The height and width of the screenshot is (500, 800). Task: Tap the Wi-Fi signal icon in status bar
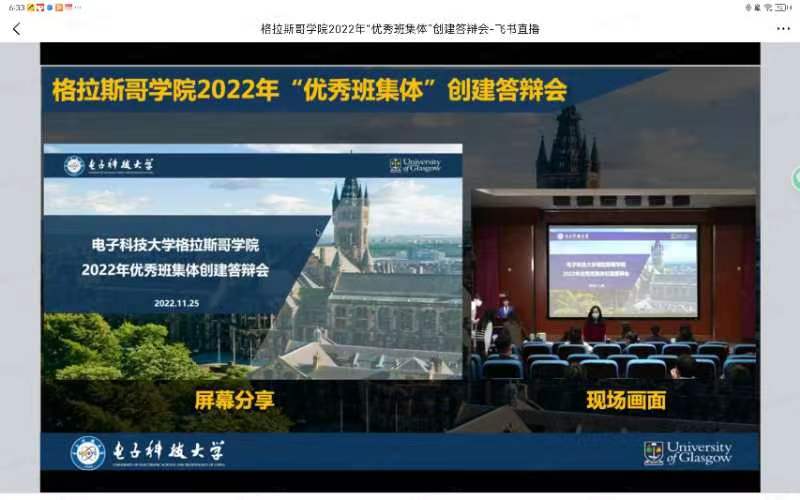coord(768,7)
